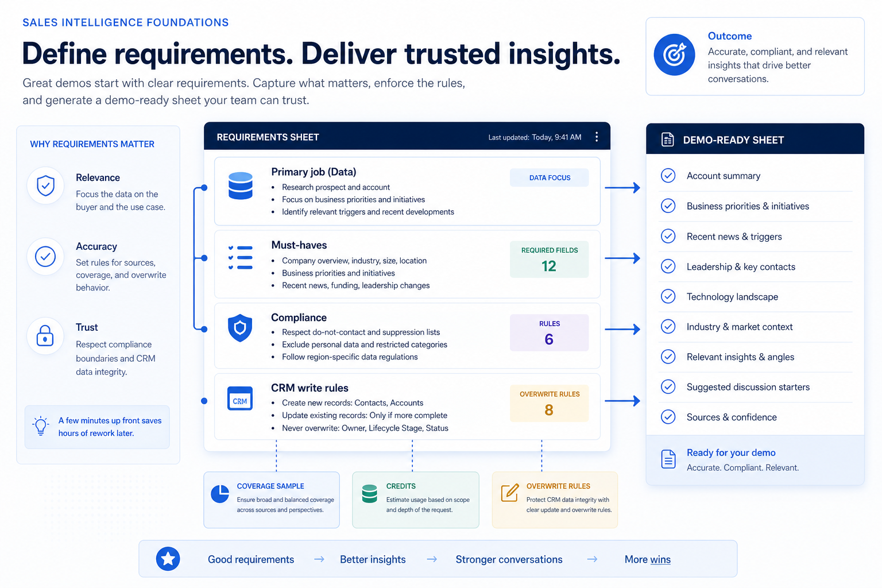Toggle Industry & market context check

tap(668, 327)
